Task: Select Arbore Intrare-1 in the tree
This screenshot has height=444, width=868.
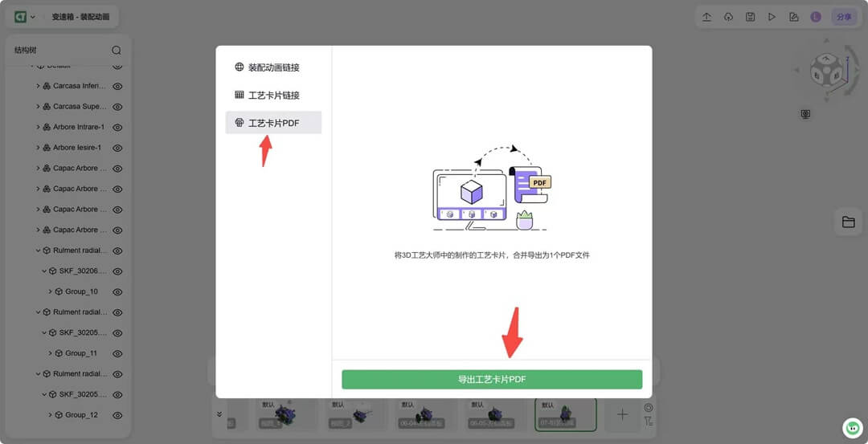Action: 79,127
